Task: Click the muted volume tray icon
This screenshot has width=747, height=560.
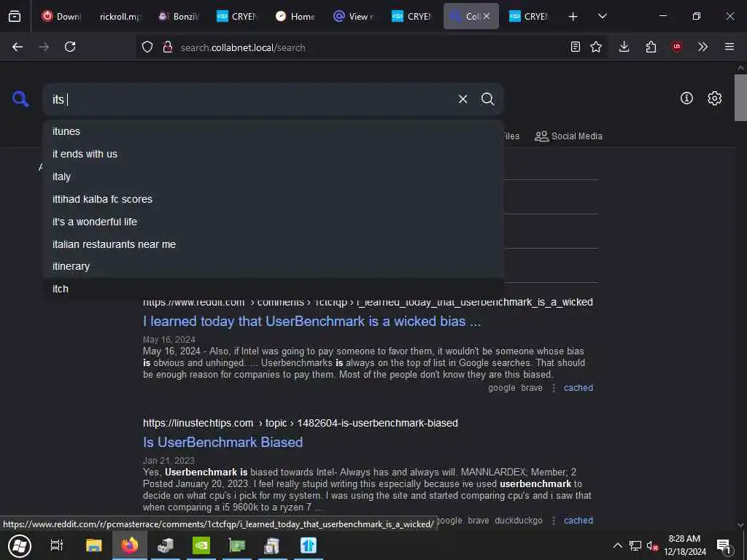Action: [x=652, y=545]
